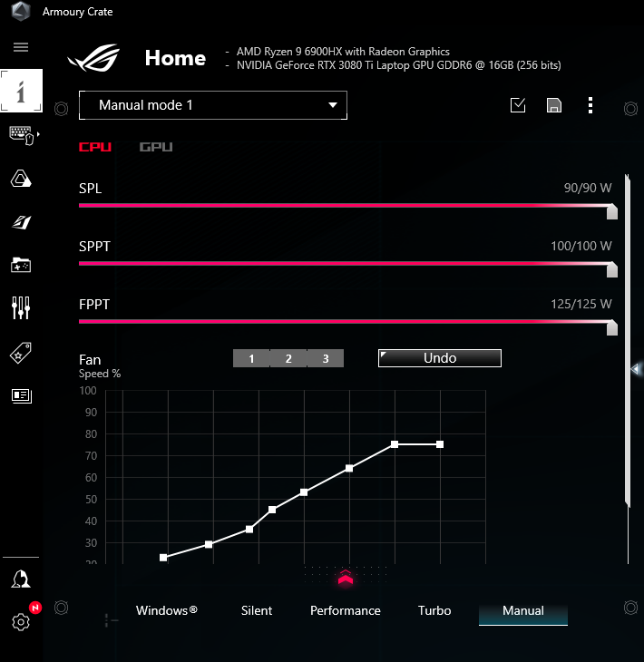Click the lowest fan curve point near 20%

163,558
